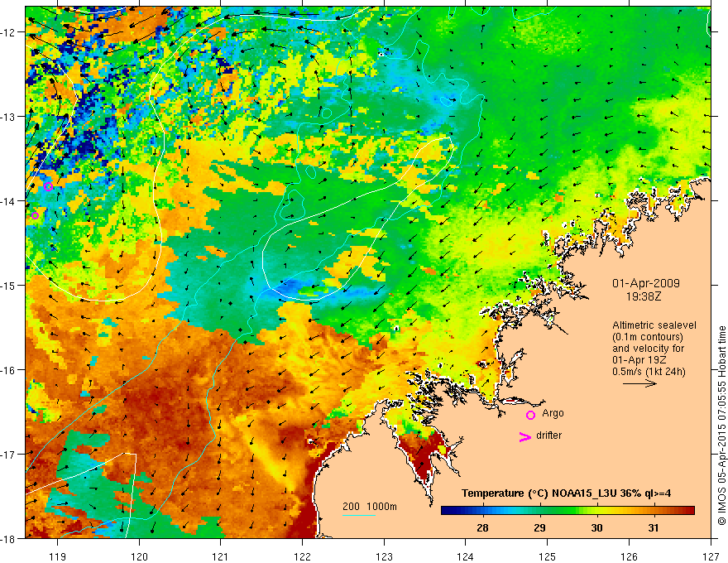Click the '(0.1m contours)' text line
The height and width of the screenshot is (563, 728).
click(648, 337)
